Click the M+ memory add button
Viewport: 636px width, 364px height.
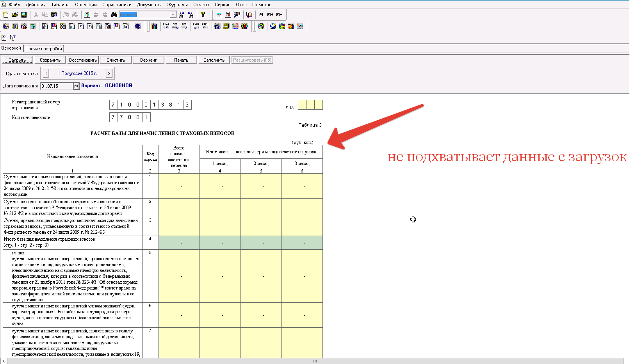click(270, 15)
